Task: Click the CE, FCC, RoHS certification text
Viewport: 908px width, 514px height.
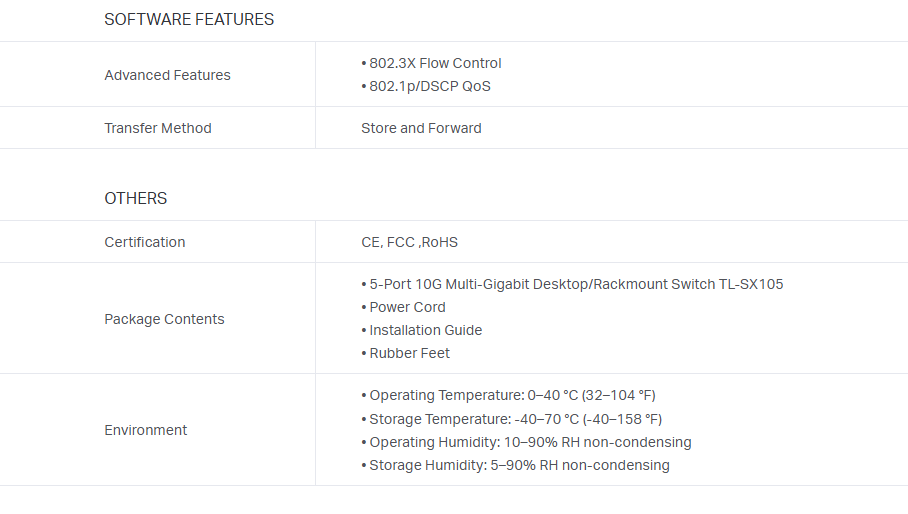Action: (x=409, y=242)
